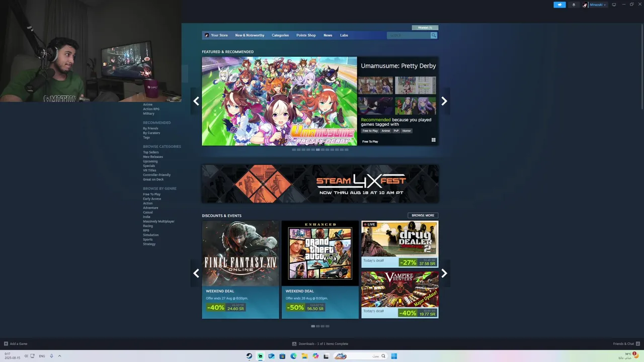Open the Labs tab
644x362 pixels.
pyautogui.click(x=344, y=35)
